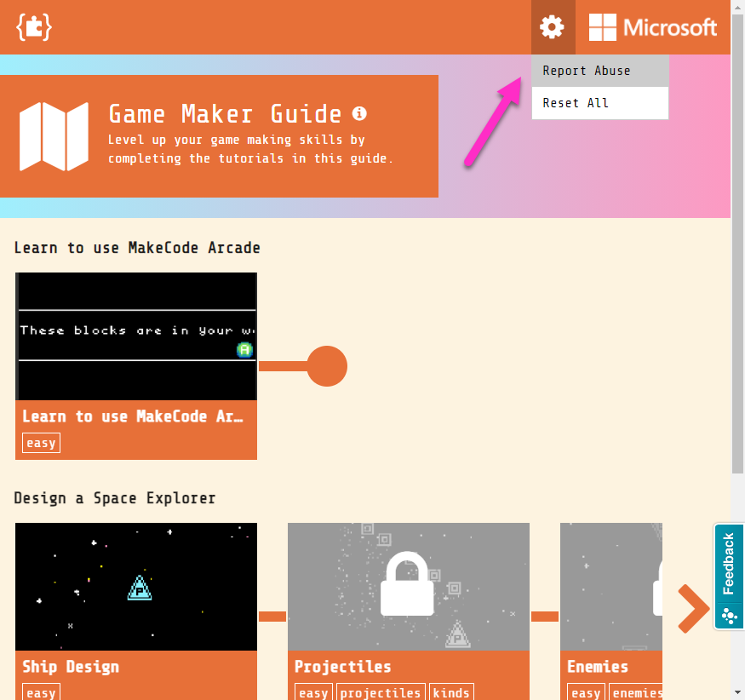Image resolution: width=745 pixels, height=700 pixels.
Task: Click the Game Maker Guide heading
Action: click(225, 114)
